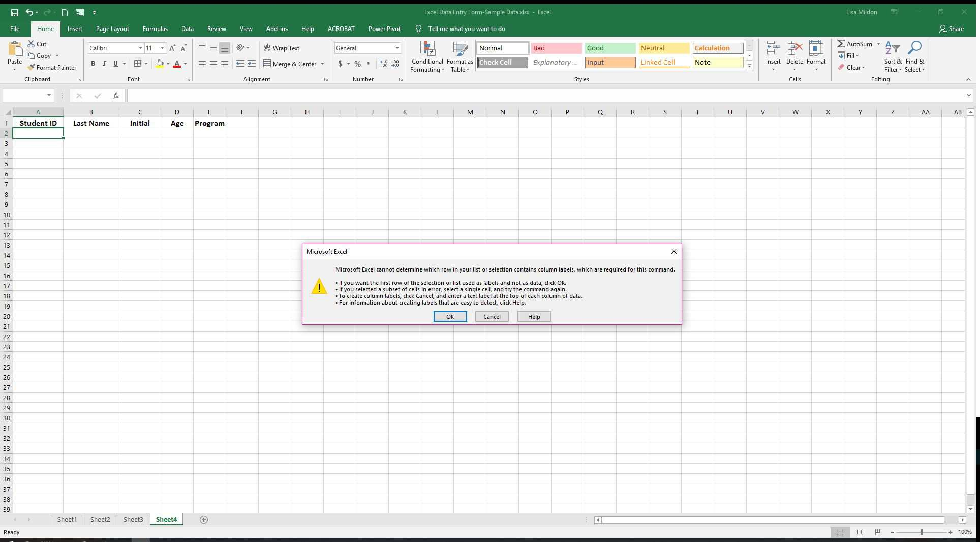
Task: Click inside the formula bar
Action: tap(407, 96)
